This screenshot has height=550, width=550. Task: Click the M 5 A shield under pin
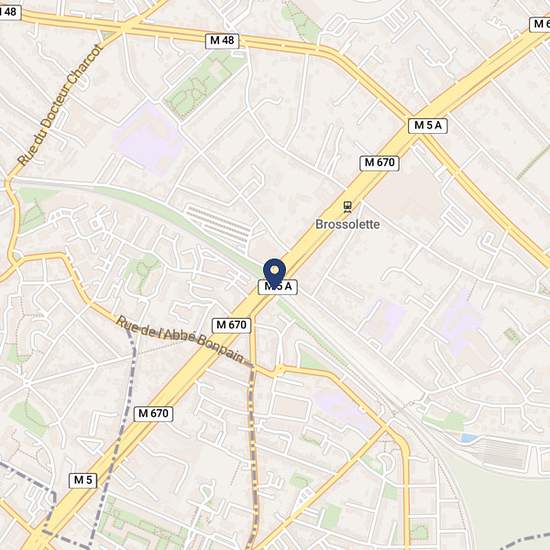point(278,287)
